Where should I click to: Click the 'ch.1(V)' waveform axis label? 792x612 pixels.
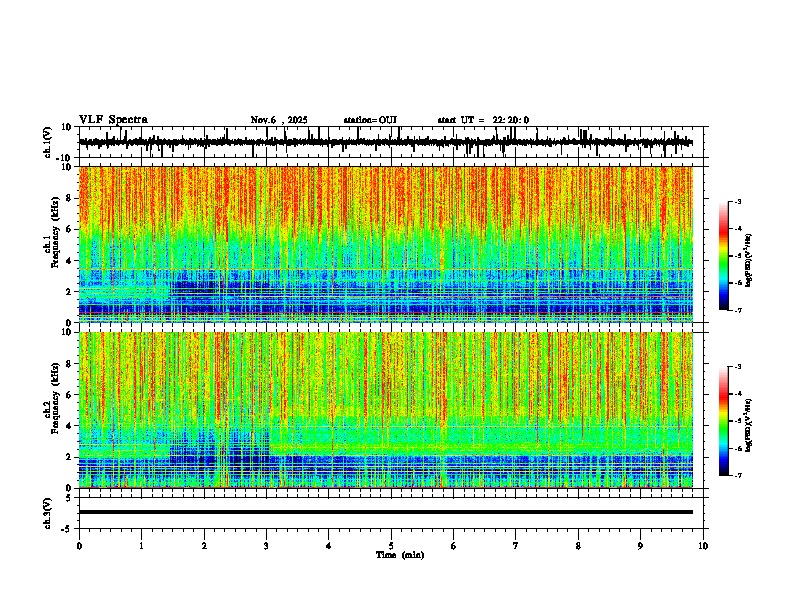(x=48, y=142)
